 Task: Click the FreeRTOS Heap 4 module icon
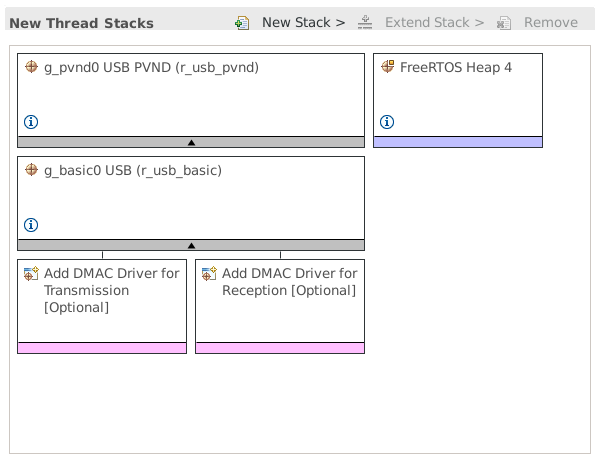387,66
